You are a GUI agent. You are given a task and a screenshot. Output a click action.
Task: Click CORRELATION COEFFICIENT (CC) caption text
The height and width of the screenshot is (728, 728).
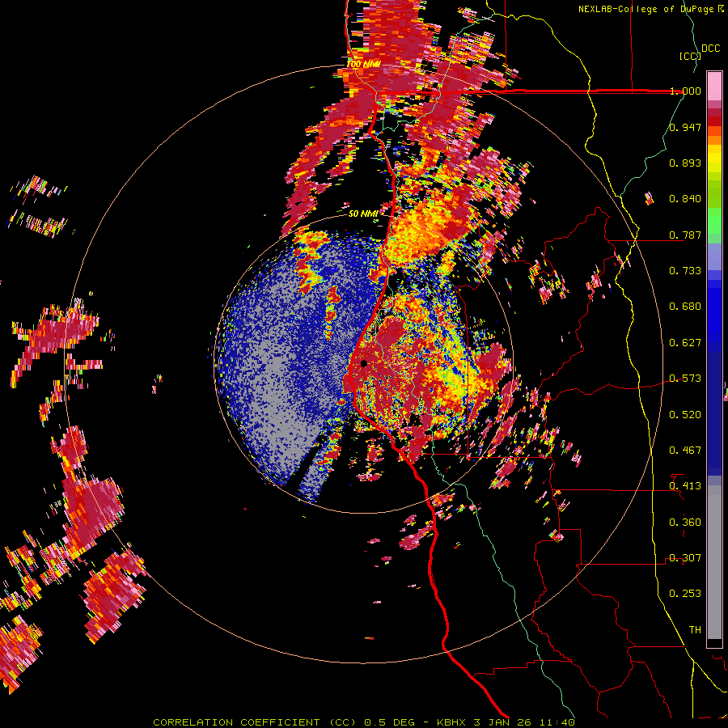[x=255, y=722]
